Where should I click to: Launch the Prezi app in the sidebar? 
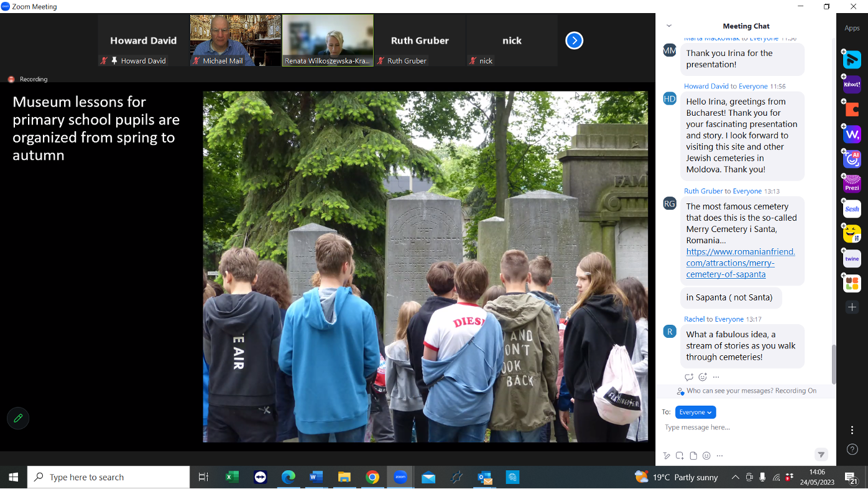[x=851, y=184]
